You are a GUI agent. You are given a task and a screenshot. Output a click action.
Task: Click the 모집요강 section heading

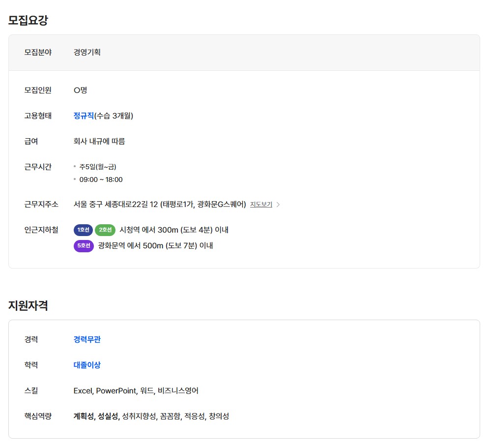tap(28, 20)
